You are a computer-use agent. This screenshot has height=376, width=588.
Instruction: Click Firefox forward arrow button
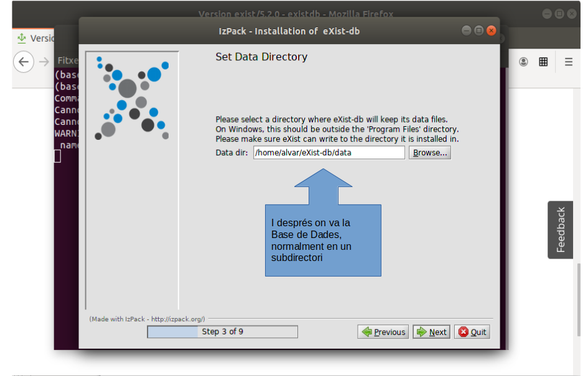point(44,62)
